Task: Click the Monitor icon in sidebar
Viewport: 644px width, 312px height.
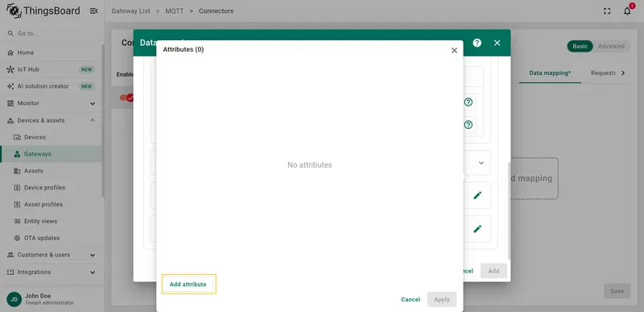Action: 10,103
